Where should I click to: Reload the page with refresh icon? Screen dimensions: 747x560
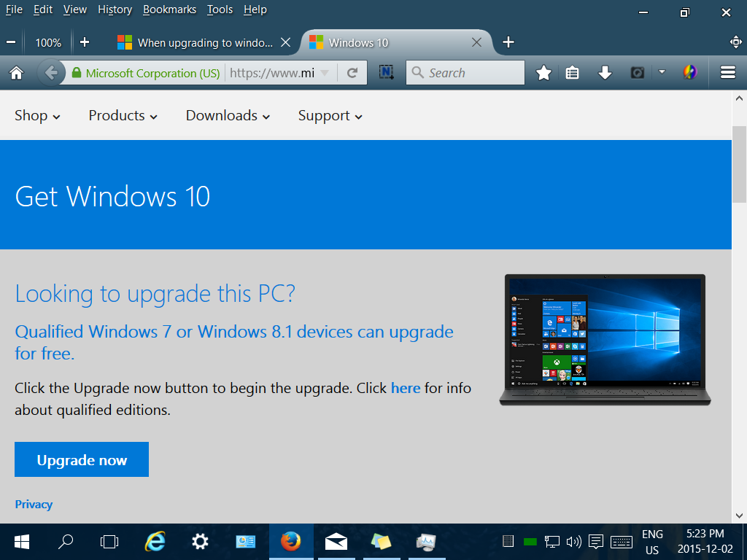[x=352, y=73]
